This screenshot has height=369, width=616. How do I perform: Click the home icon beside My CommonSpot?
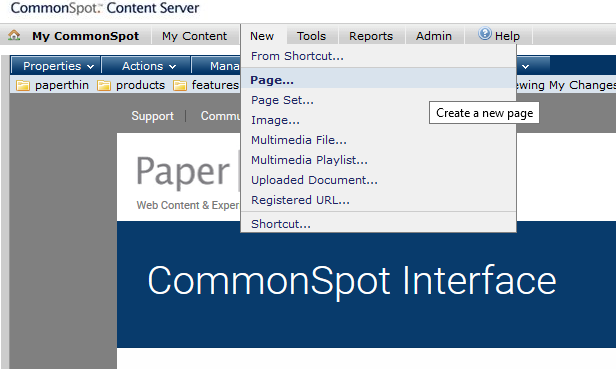[14, 35]
